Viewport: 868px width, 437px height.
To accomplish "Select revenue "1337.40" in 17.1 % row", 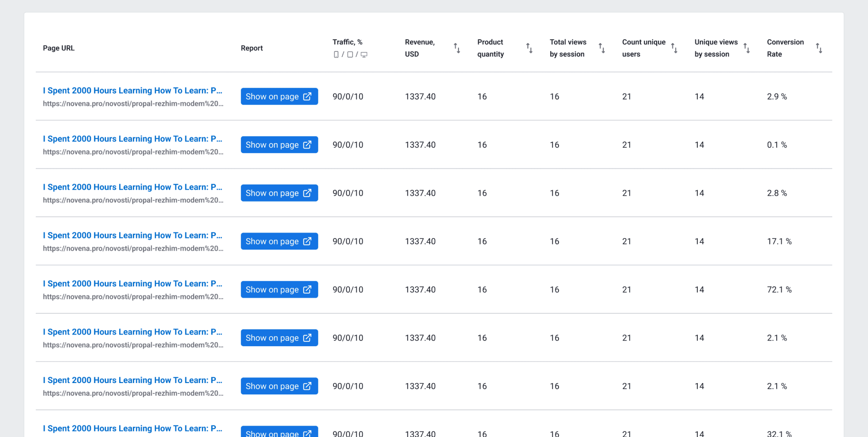I will pyautogui.click(x=420, y=241).
